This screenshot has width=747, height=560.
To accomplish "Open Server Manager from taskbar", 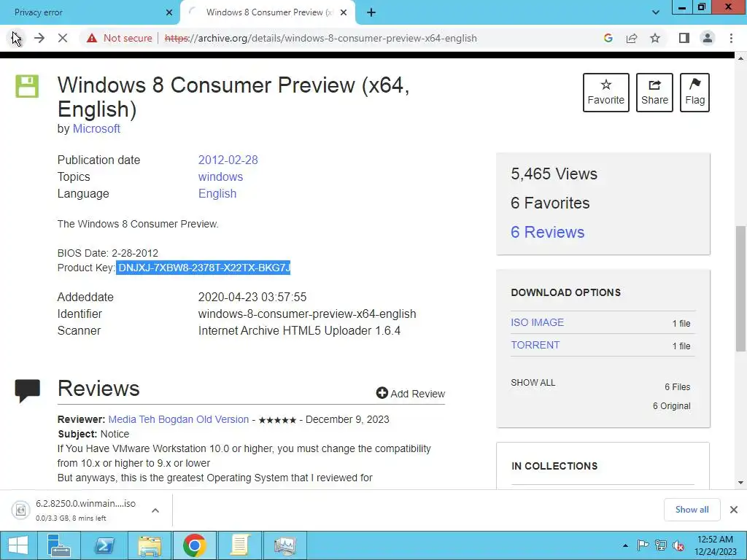I will tap(60, 545).
